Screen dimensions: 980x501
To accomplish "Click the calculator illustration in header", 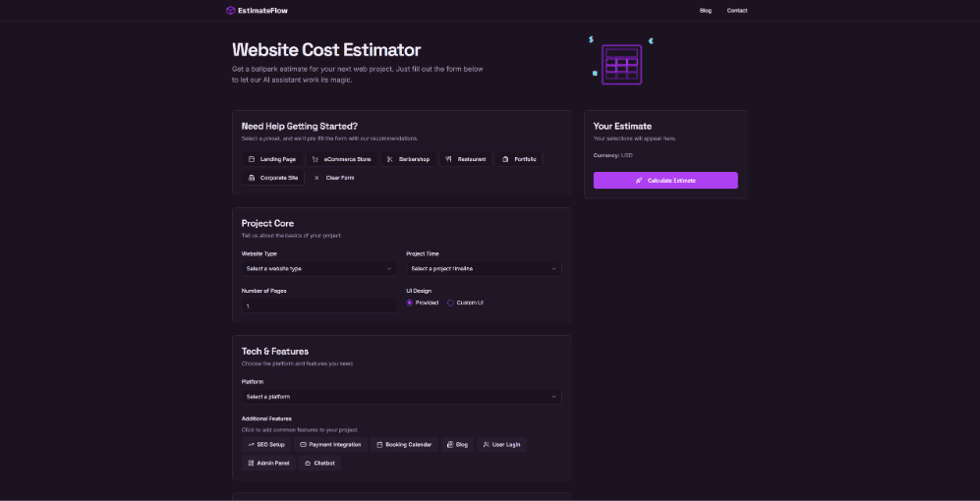I will (x=621, y=63).
